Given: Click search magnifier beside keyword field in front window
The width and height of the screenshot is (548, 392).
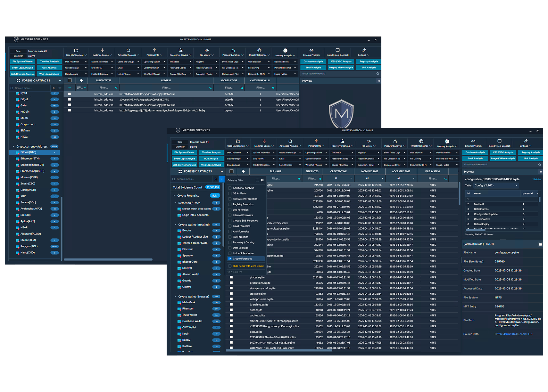Looking at the screenshot, I should tap(540, 165).
